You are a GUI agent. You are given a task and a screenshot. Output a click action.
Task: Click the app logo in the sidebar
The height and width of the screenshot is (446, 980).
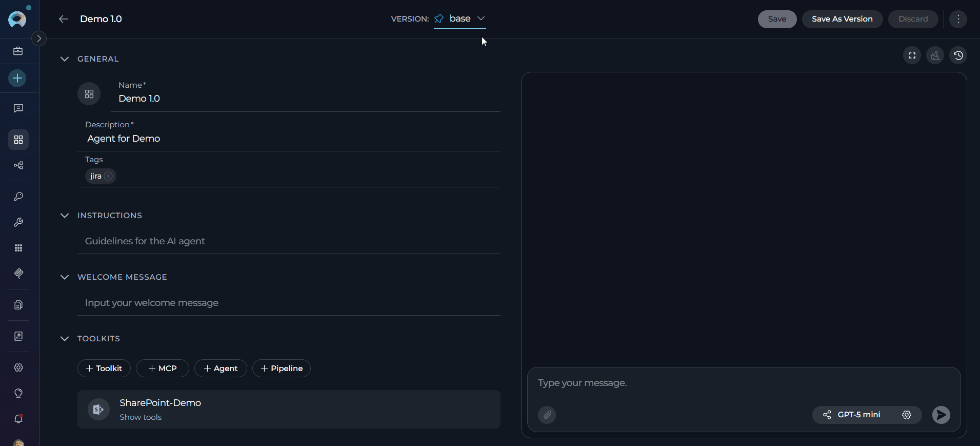17,19
